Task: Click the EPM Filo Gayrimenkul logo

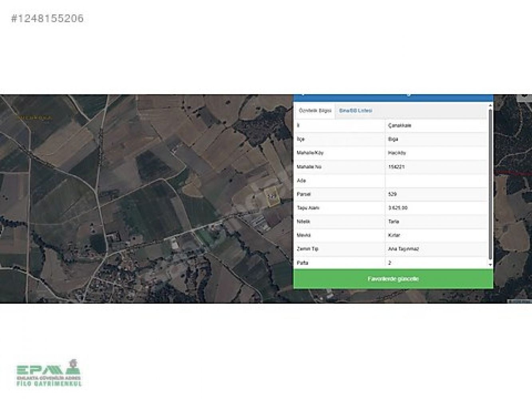Action: pyautogui.click(x=49, y=373)
